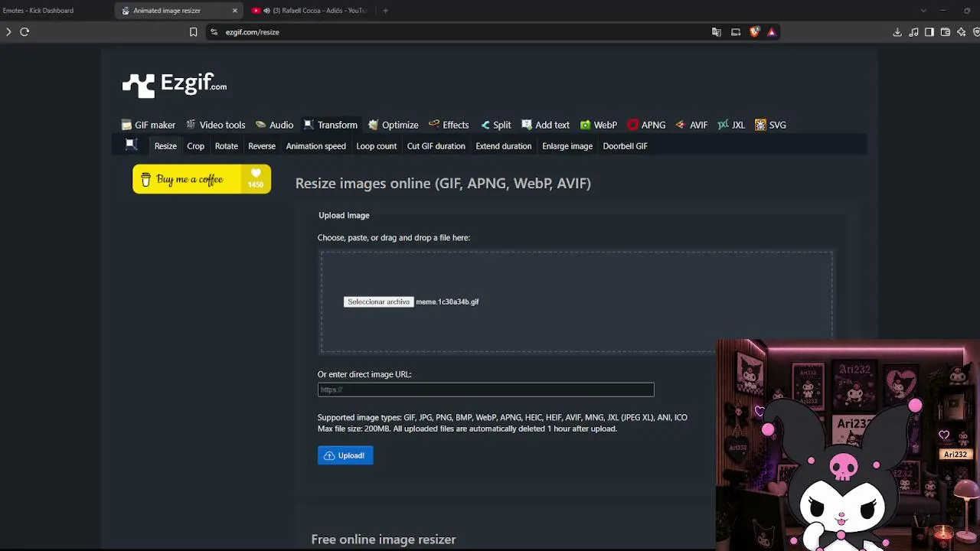Click the heading Resize images online
The height and width of the screenshot is (551, 980).
pos(443,184)
